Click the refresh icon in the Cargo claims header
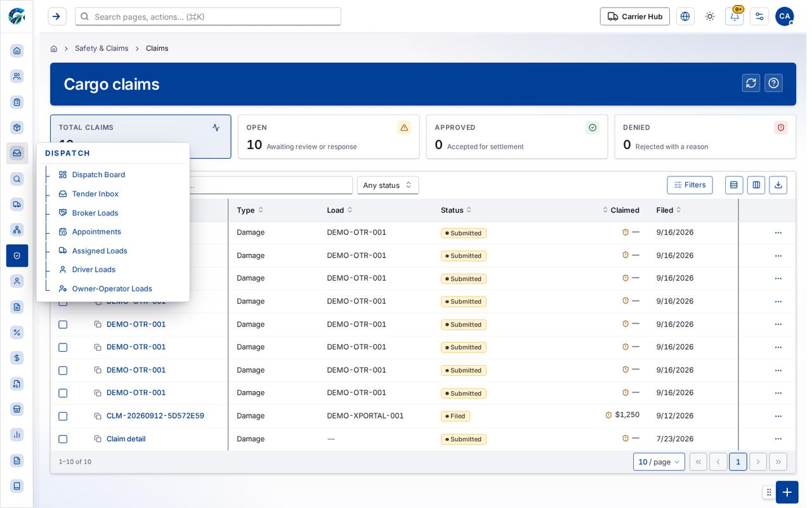Screen dimensions: 812x508 (751, 83)
